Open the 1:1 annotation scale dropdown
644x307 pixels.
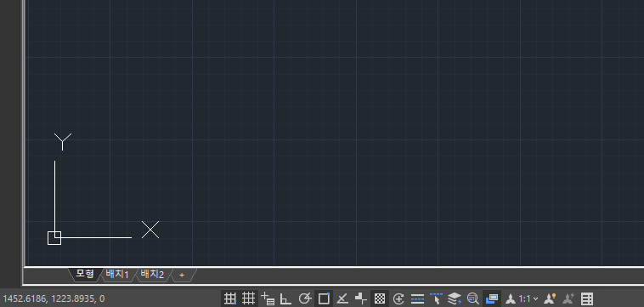[528, 298]
